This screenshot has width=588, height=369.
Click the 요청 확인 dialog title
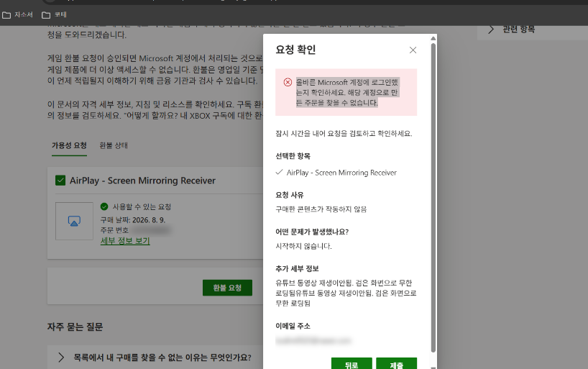[x=295, y=50]
